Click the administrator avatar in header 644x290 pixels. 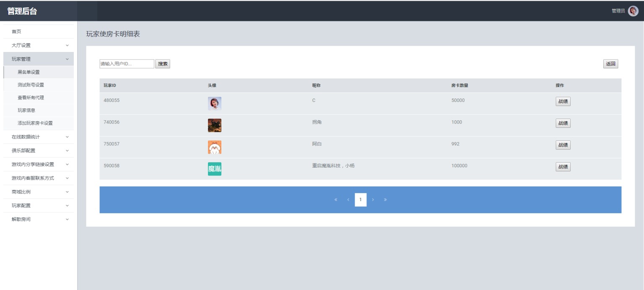[x=633, y=11]
